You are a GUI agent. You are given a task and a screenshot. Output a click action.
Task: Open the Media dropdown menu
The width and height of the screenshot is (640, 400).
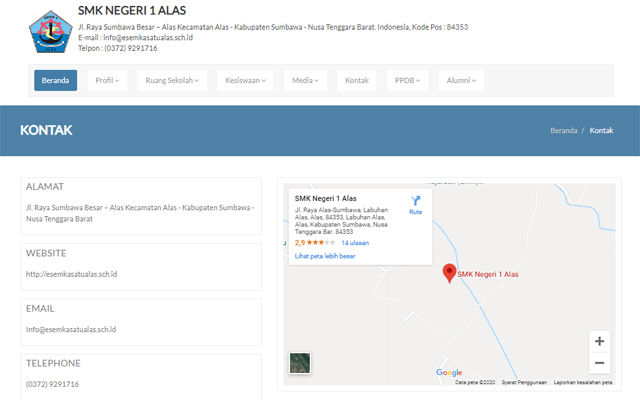click(304, 80)
